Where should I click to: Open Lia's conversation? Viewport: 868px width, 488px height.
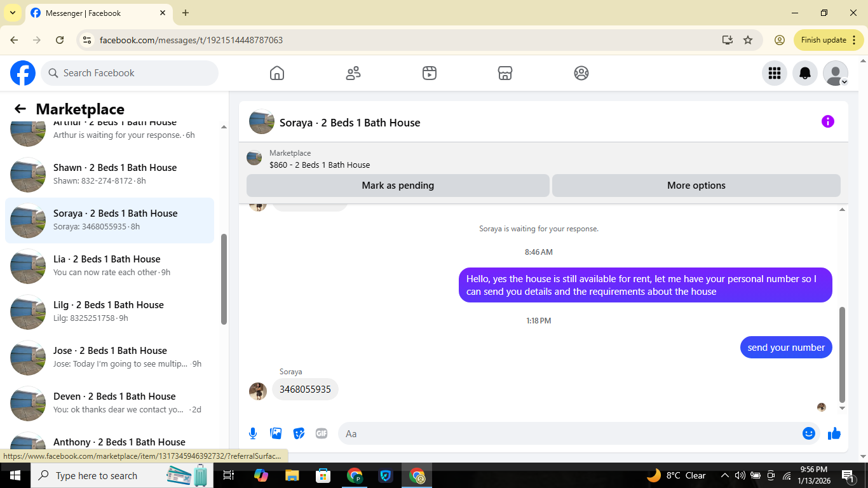tap(109, 266)
